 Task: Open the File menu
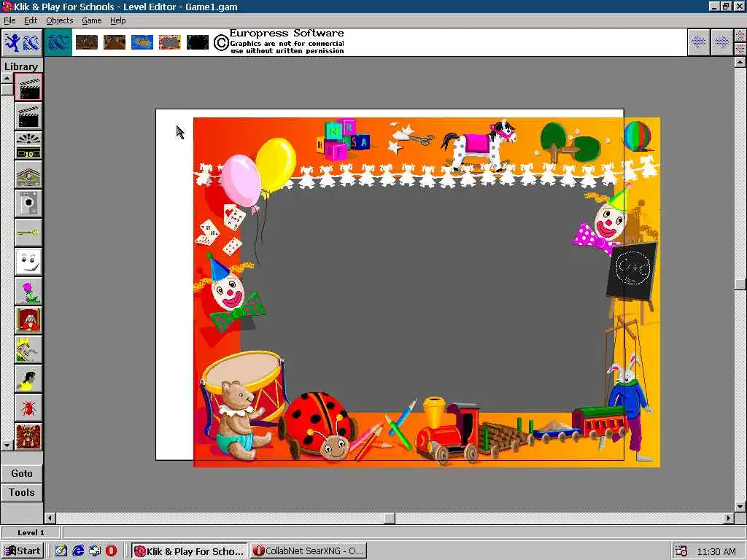(9, 20)
